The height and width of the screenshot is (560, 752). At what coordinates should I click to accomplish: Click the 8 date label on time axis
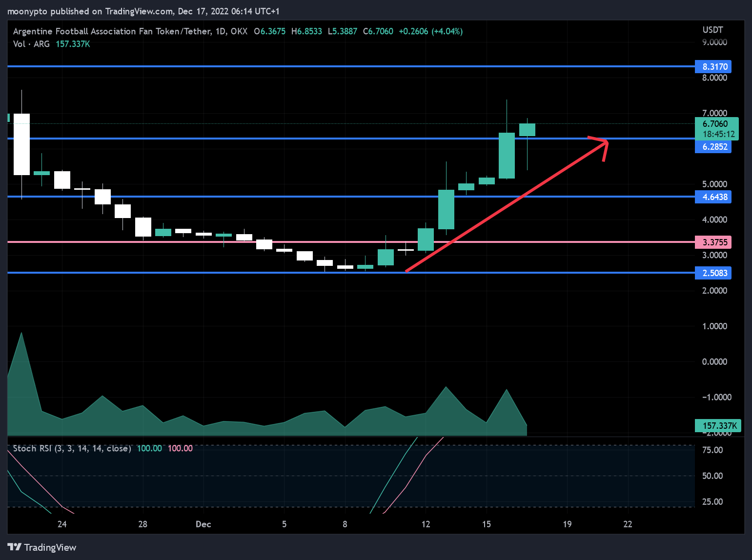click(x=345, y=524)
